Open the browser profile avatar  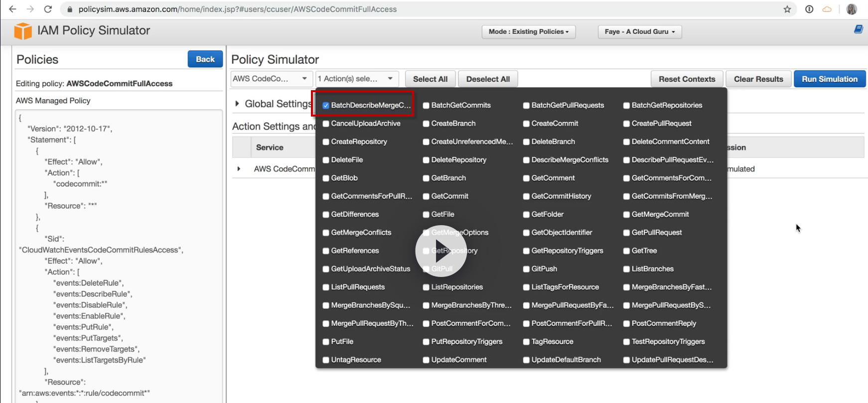(852, 9)
